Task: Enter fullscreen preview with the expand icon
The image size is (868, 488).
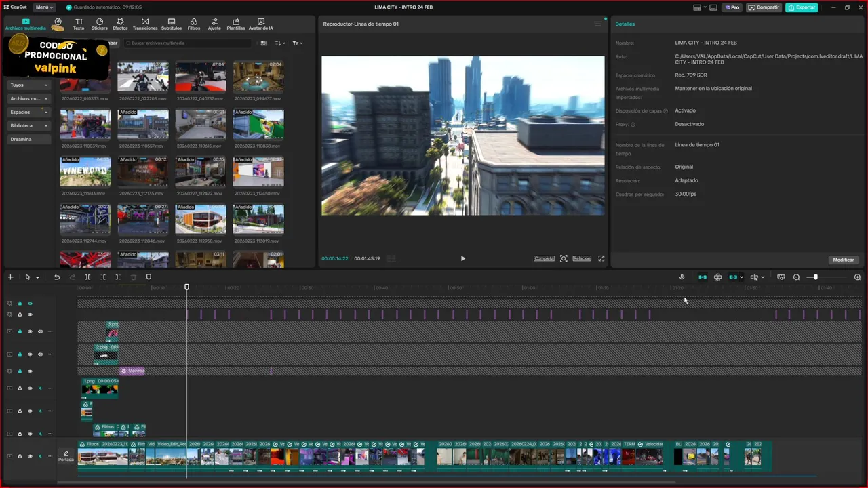Action: click(x=601, y=258)
